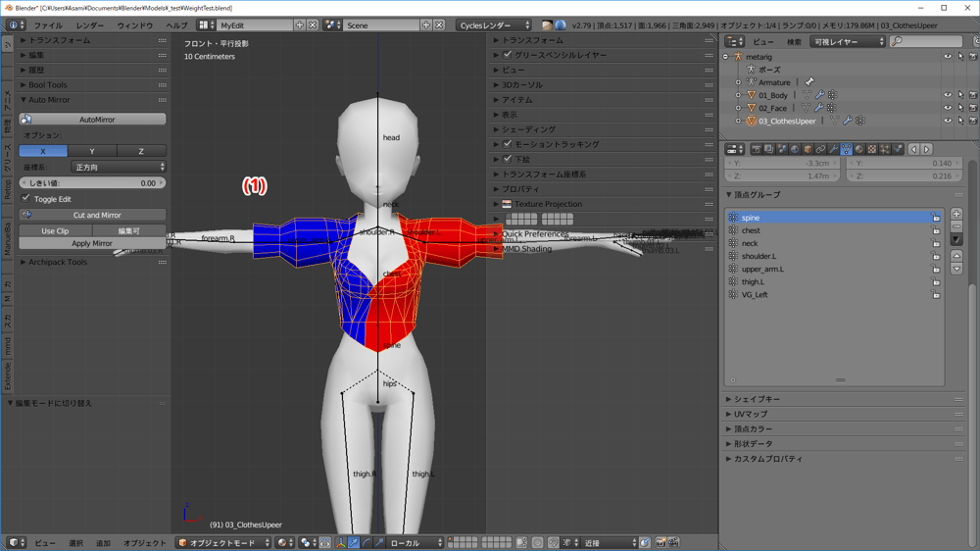This screenshot has height=551, width=980.
Task: Open the Modifiers wrench properties tab
Action: point(833,149)
